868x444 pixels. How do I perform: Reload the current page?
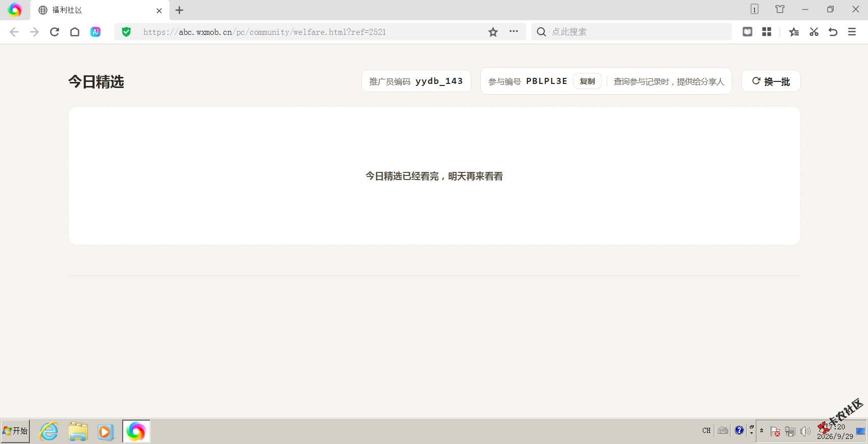(x=55, y=32)
